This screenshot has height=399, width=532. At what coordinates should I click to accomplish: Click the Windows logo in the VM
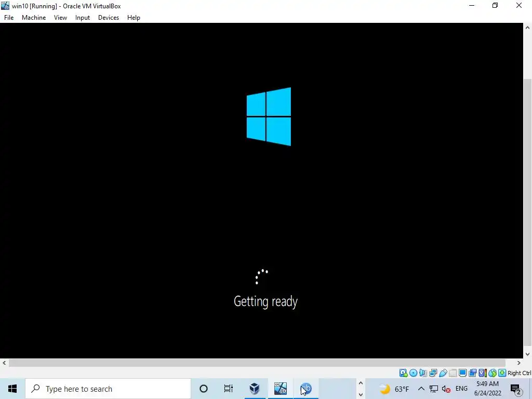coord(269,116)
